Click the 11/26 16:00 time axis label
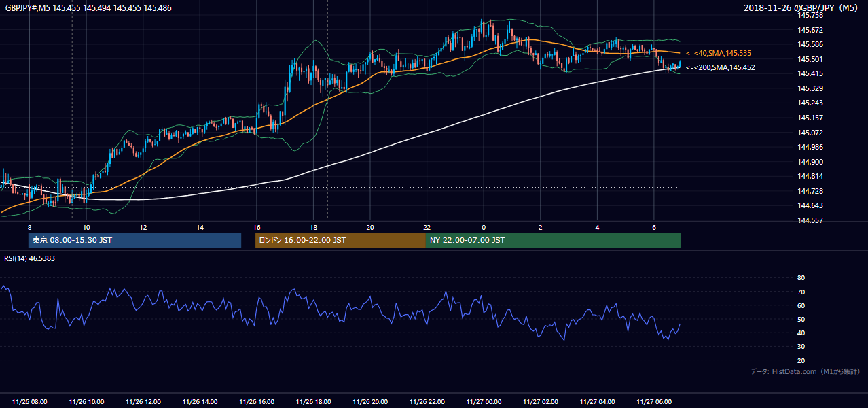 [x=257, y=402]
